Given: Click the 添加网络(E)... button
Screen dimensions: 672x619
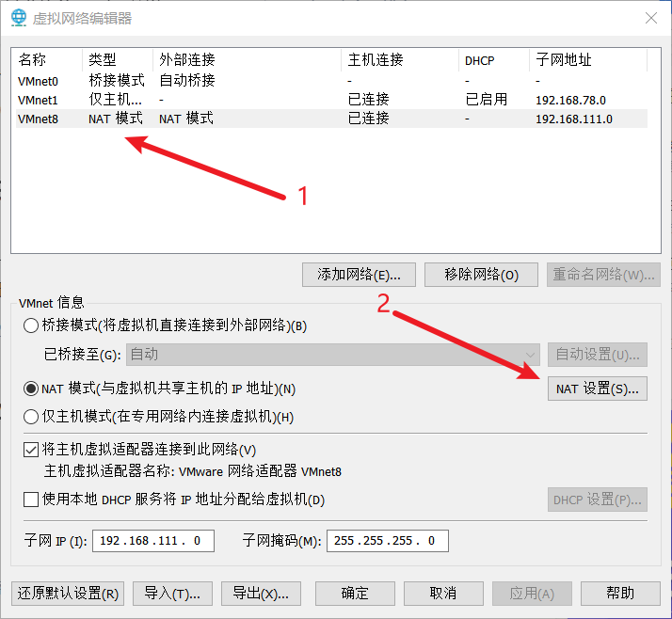Looking at the screenshot, I should click(x=359, y=275).
